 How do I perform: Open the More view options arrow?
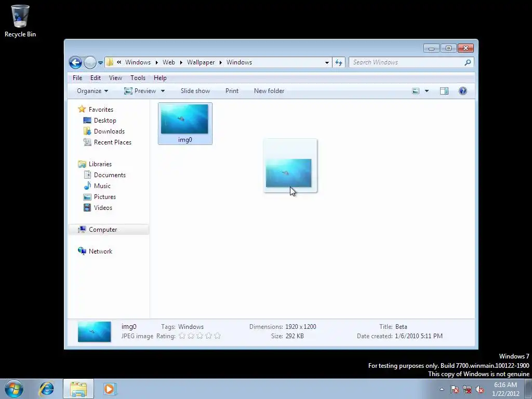(427, 91)
